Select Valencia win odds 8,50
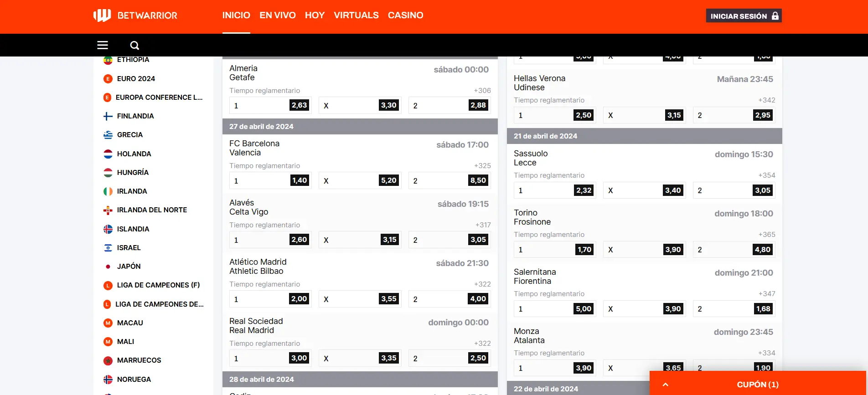The height and width of the screenshot is (395, 868). click(x=449, y=180)
